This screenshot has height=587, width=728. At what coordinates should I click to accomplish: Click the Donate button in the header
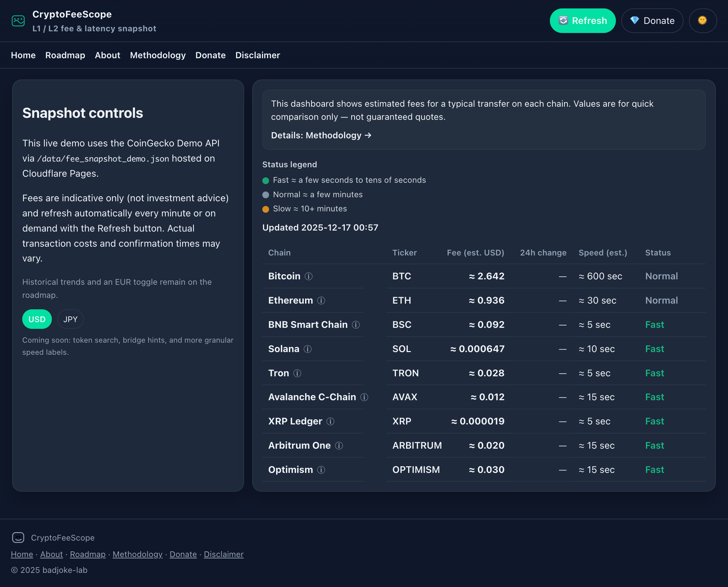[x=652, y=21]
